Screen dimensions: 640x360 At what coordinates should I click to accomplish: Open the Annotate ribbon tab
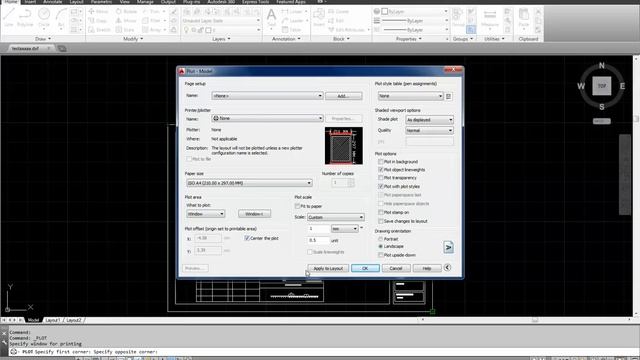(x=53, y=2)
